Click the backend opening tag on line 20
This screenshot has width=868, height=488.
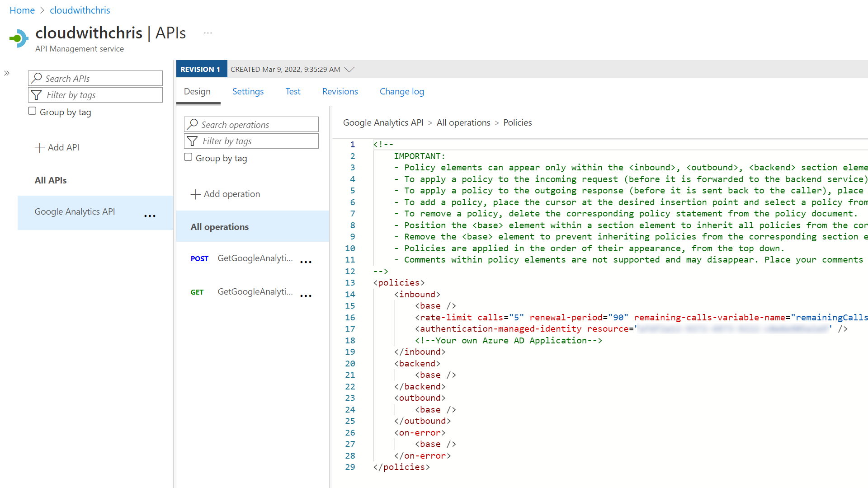click(x=417, y=364)
